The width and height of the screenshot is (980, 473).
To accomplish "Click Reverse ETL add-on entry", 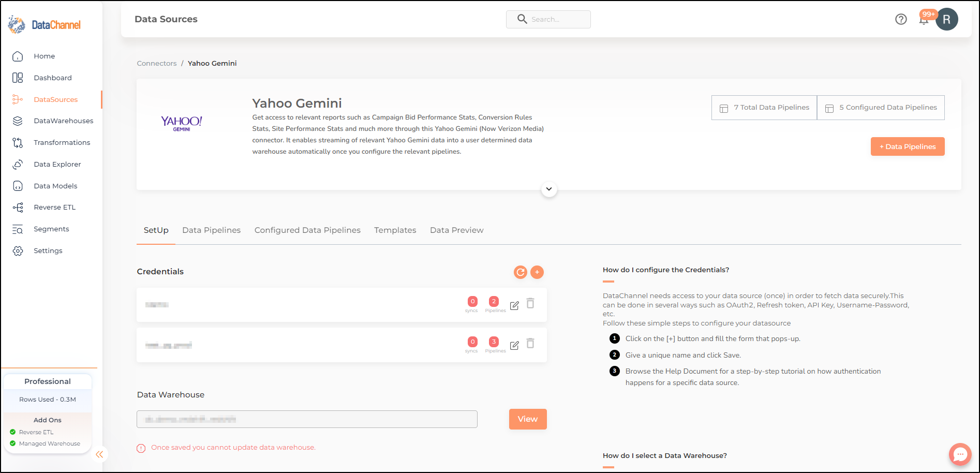I will [36, 432].
